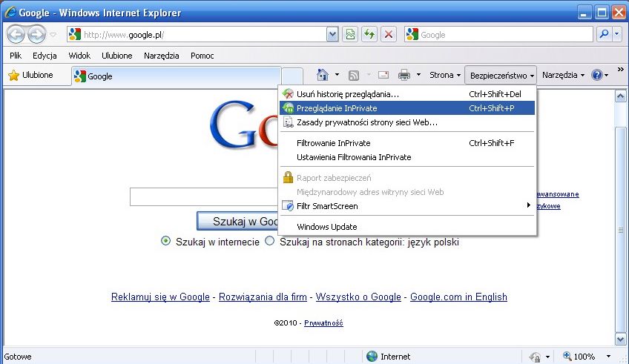Click the Home page icon

tap(323, 75)
